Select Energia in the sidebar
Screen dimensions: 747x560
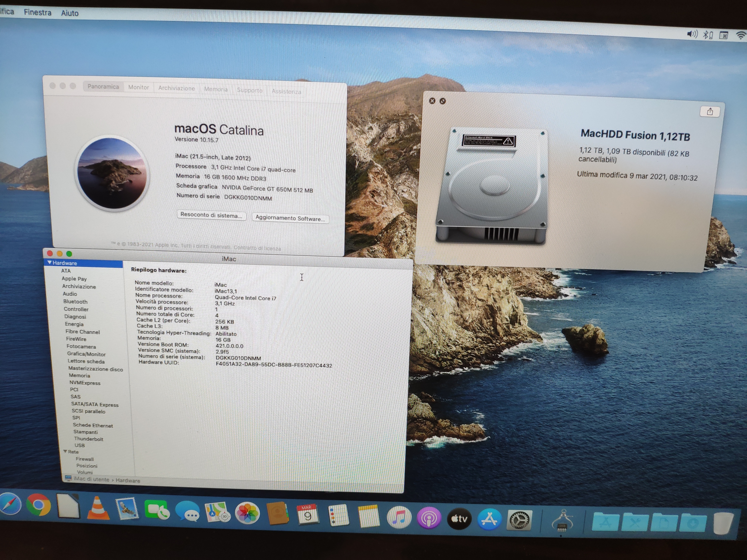tap(74, 324)
